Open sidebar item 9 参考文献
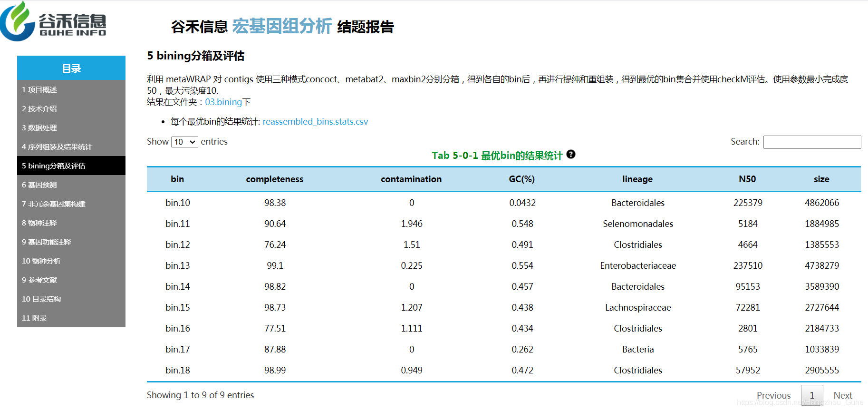The height and width of the screenshot is (411, 868). [x=71, y=280]
